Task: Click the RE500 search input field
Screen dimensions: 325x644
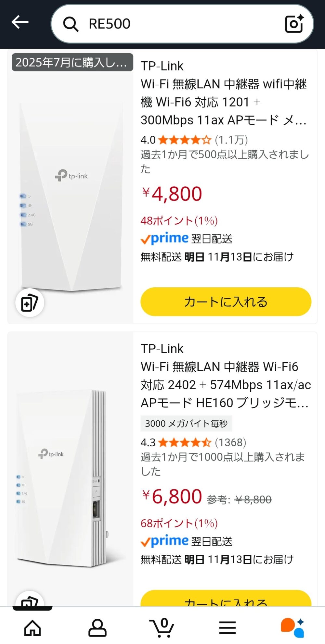Action: tap(182, 24)
